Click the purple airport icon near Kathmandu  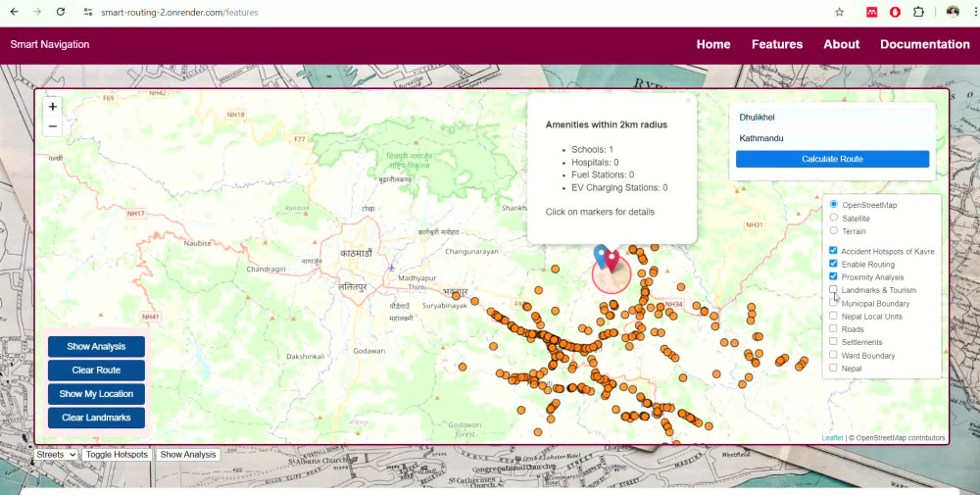pos(391,268)
